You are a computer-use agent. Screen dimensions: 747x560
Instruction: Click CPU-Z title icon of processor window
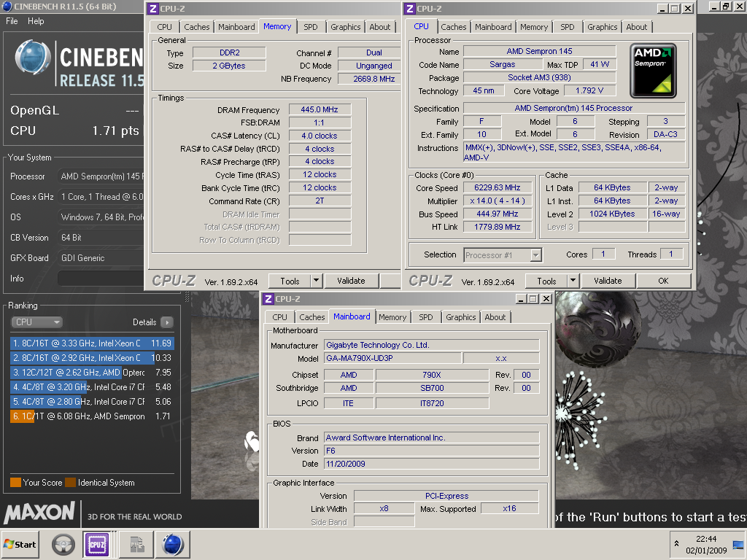410,9
